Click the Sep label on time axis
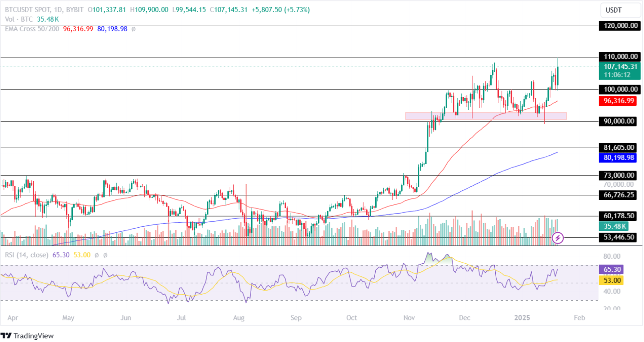 [x=296, y=318]
